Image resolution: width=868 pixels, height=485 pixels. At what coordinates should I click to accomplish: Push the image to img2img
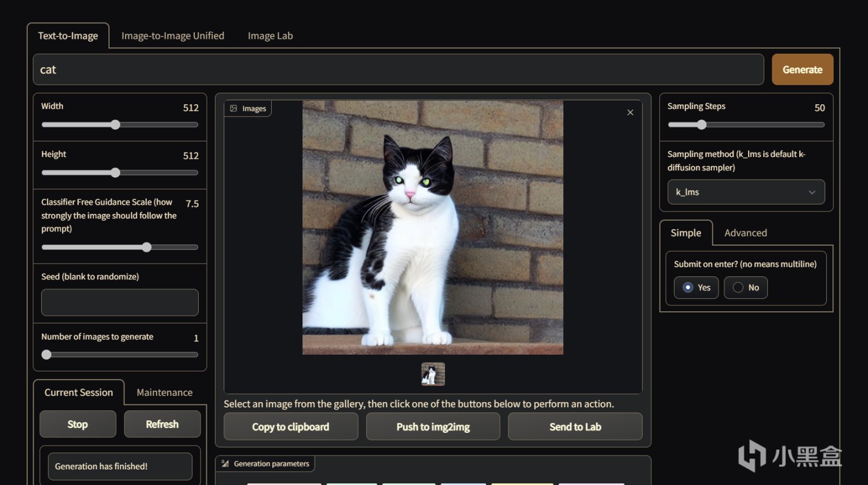[x=433, y=426]
